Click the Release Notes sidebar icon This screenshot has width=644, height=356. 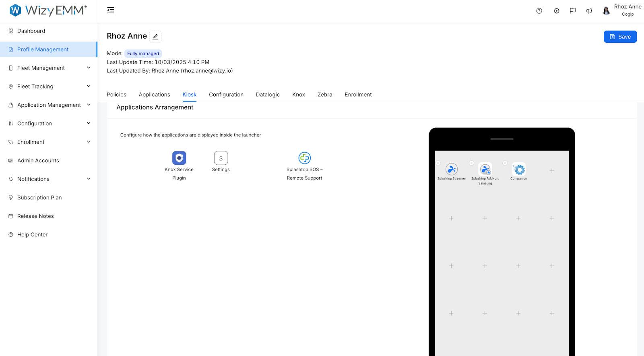[11, 216]
